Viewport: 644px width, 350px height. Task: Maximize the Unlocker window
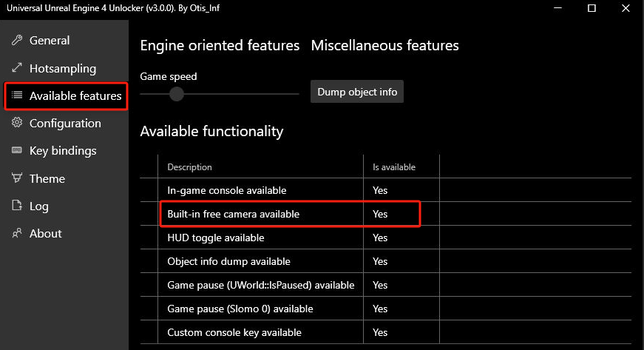pos(592,8)
